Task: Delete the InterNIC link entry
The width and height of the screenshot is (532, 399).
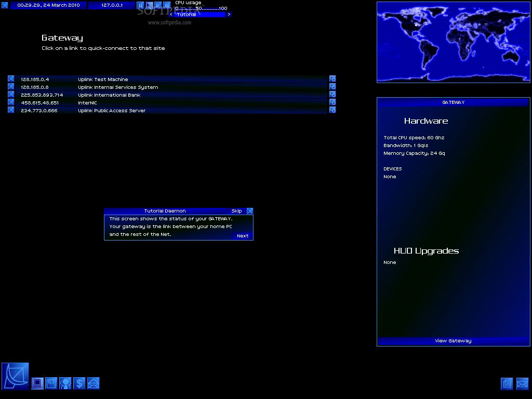Action: (x=11, y=102)
